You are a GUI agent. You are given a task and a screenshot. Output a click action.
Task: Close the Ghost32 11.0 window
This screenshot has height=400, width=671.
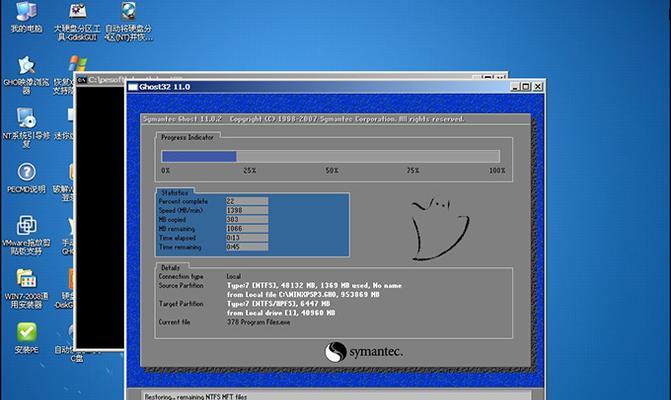538,86
